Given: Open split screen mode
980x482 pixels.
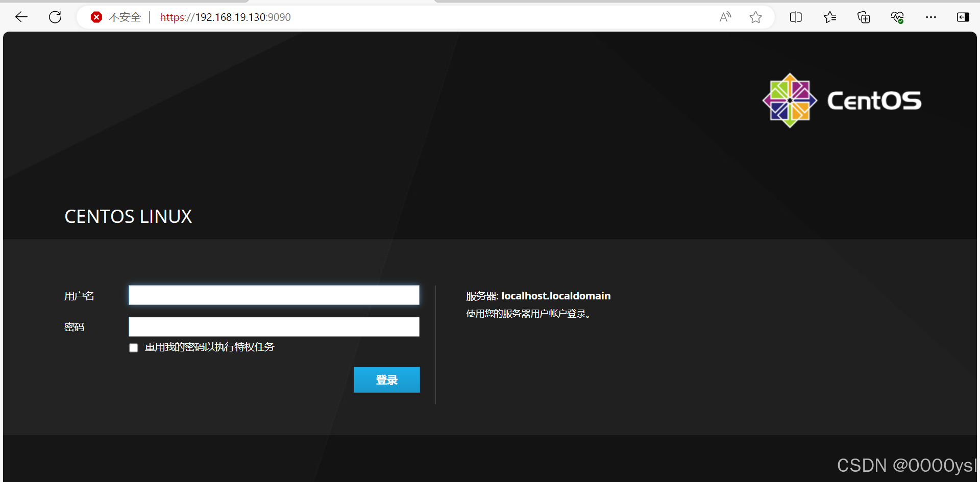Looking at the screenshot, I should (x=795, y=17).
